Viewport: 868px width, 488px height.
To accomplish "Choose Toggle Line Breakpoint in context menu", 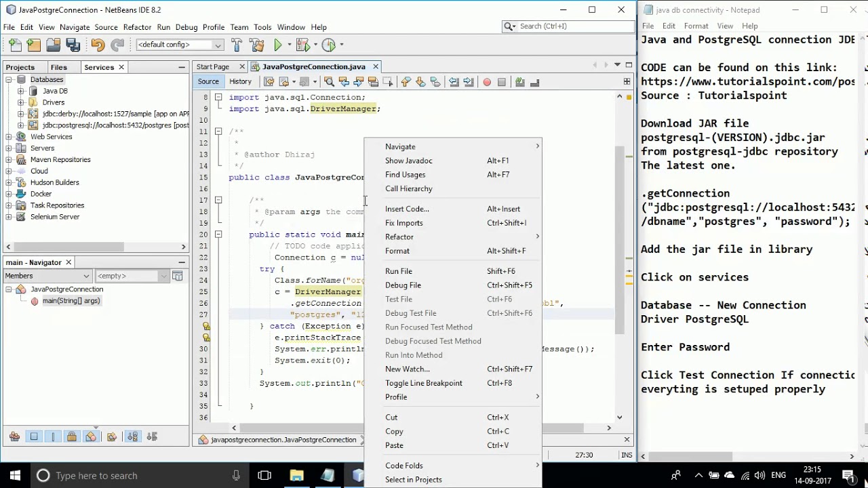I will coord(453,383).
